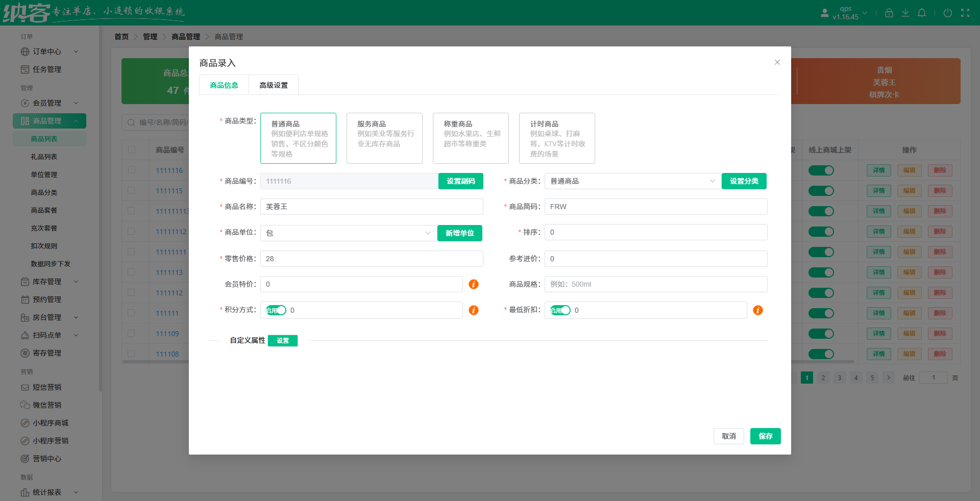Click the 寄存管理 icon in sidebar
Screen dimensions: 980x501
[25, 353]
